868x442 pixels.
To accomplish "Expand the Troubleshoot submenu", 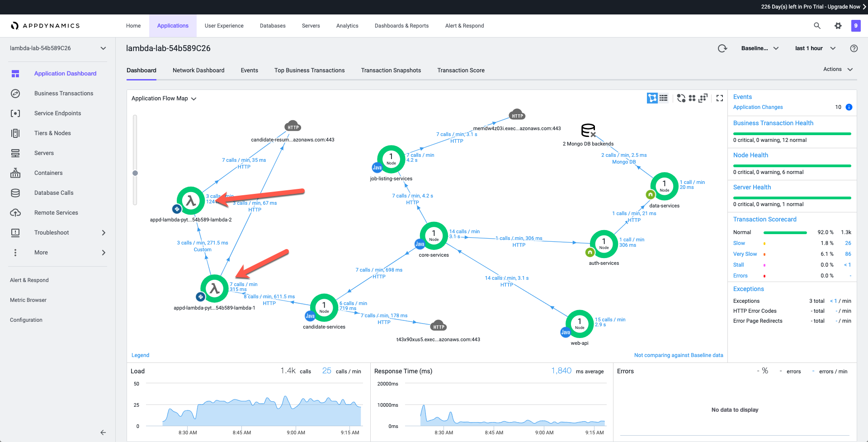I will [x=104, y=233].
